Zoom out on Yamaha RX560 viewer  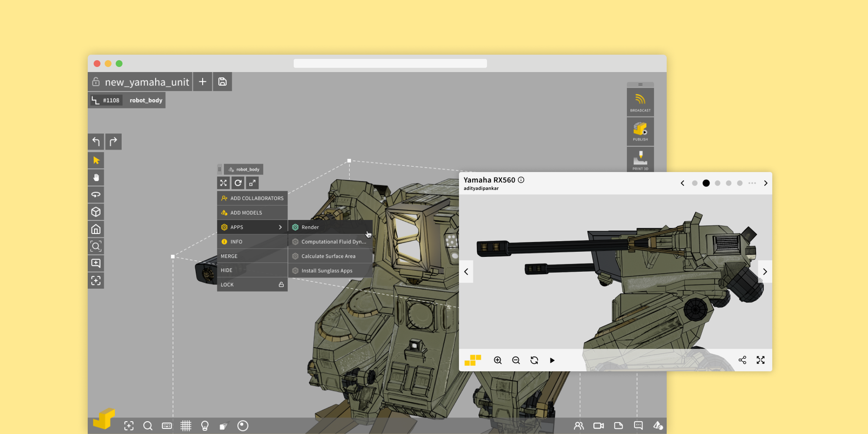click(x=516, y=360)
